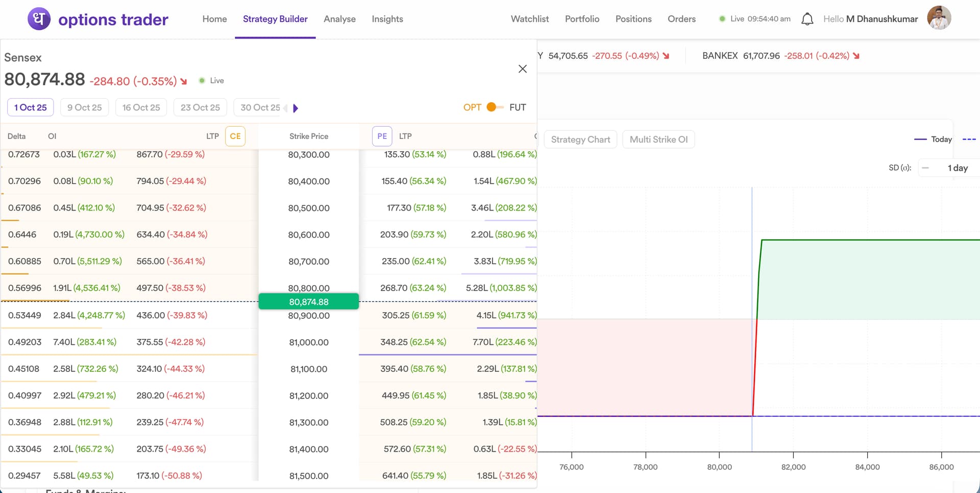
Task: Click the options trader logo icon
Action: pyautogui.click(x=39, y=19)
